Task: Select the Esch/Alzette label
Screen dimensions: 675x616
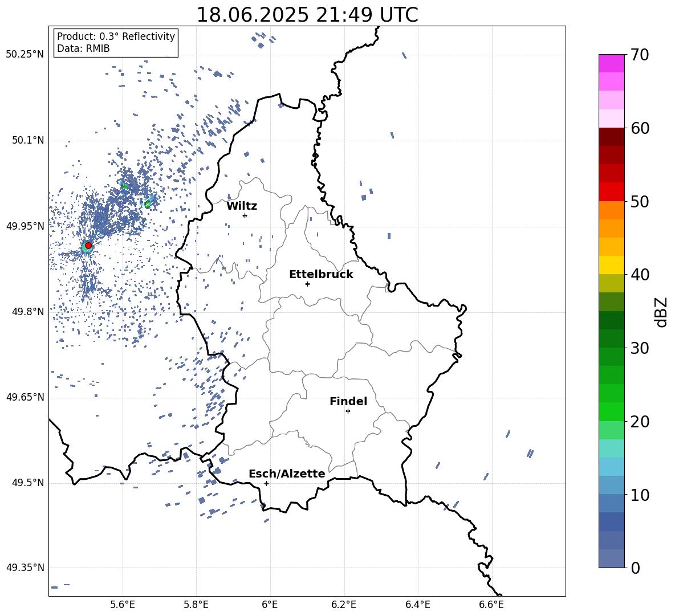Action: tap(287, 474)
